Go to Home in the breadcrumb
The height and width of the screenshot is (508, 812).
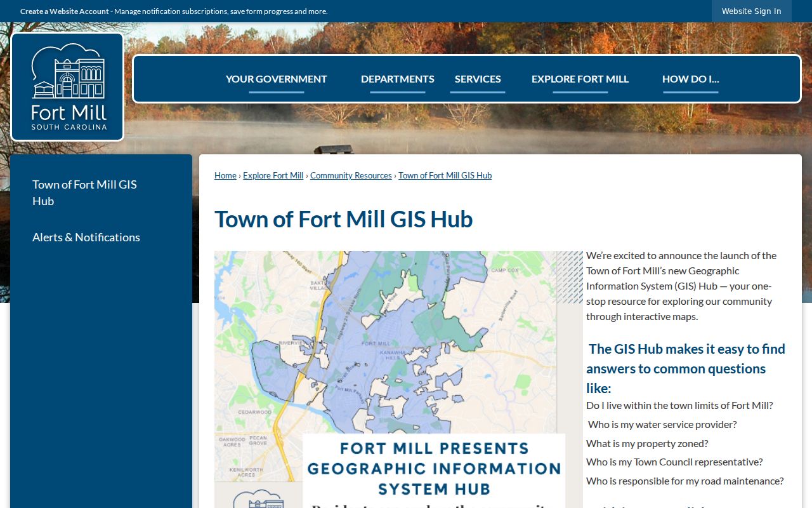pos(225,175)
